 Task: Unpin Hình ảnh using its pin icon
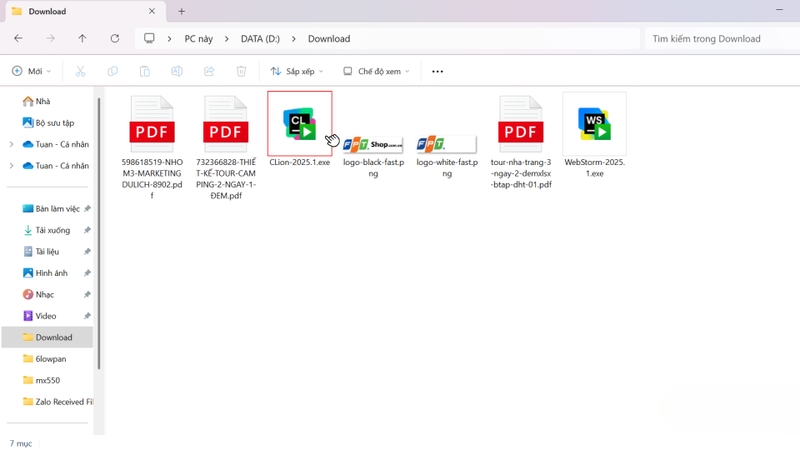click(x=87, y=273)
